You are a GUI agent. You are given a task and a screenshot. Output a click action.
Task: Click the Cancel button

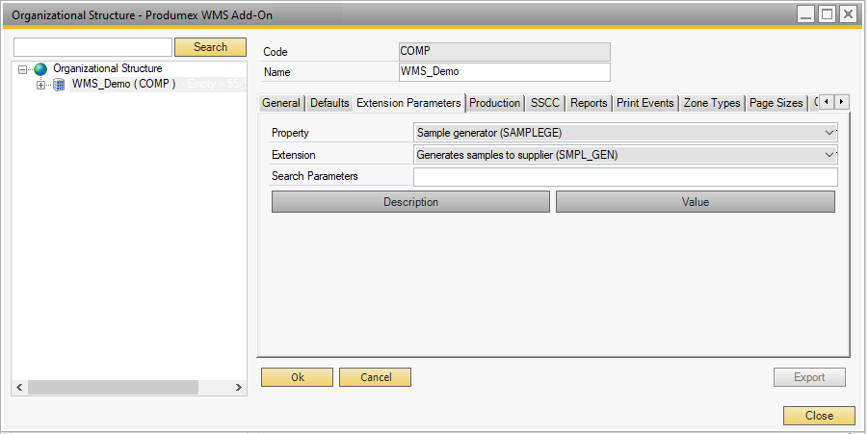[375, 377]
